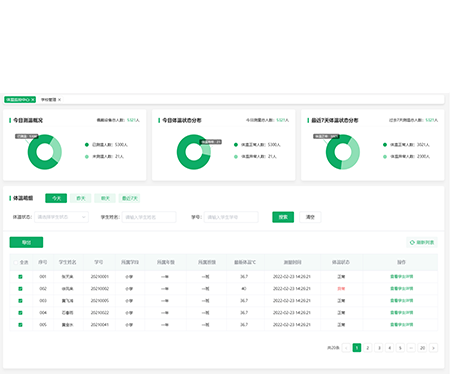This screenshot has height=374, width=450.
Task: Focus the 学号 input field
Action: [x=231, y=217]
